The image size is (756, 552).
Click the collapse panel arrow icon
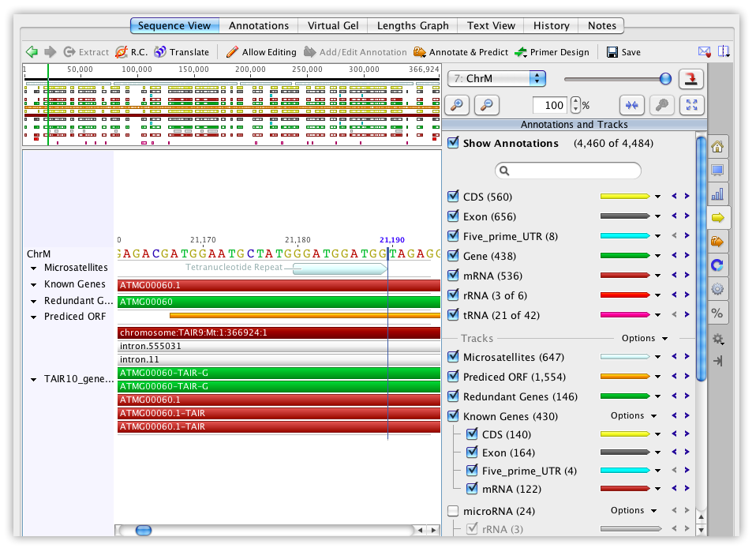tap(718, 361)
